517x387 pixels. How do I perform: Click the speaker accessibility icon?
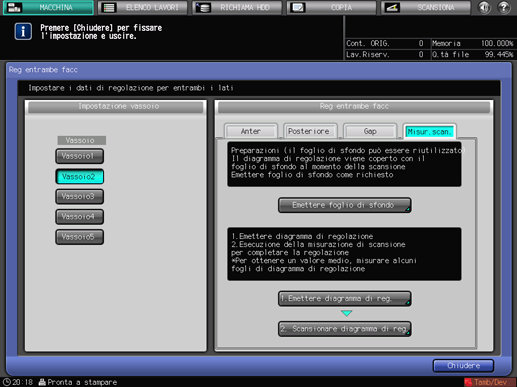[x=484, y=7]
